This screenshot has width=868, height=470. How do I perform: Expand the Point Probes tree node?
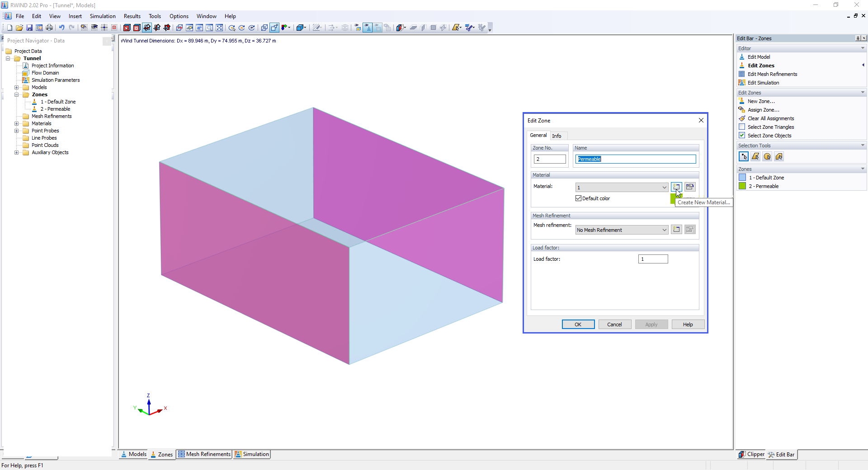point(17,131)
